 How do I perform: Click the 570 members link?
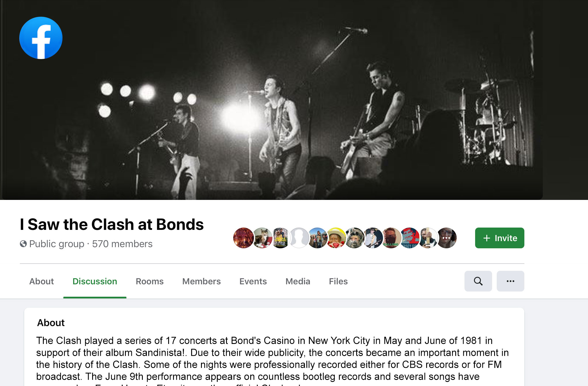(x=122, y=244)
